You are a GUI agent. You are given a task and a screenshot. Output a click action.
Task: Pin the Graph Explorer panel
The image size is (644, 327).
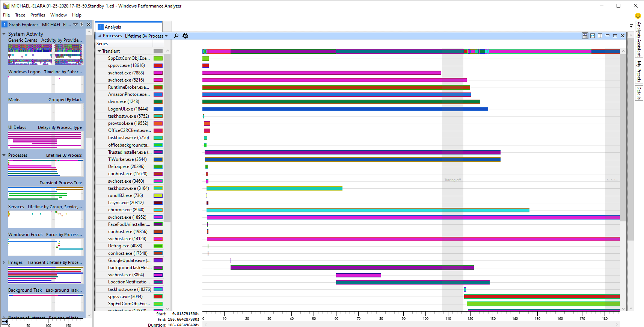tap(82, 24)
